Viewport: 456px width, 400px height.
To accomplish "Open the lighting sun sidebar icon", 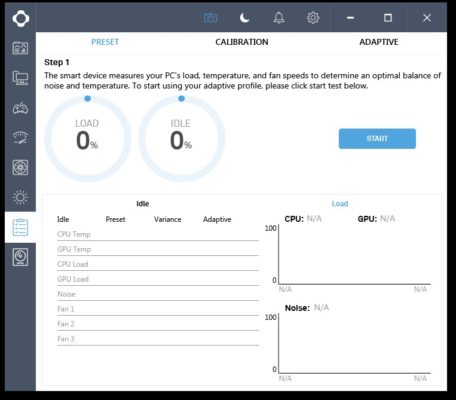I will pyautogui.click(x=20, y=197).
